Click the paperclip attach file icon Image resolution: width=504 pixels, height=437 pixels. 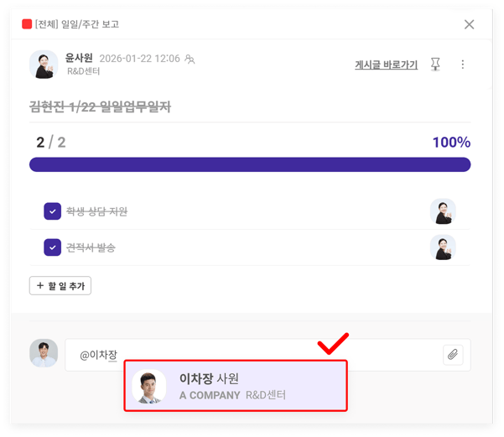coord(453,355)
